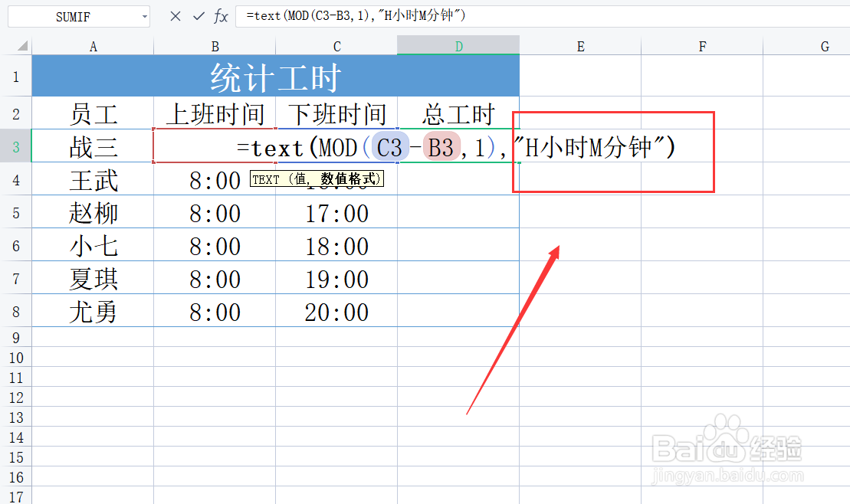850x504 pixels.
Task: Select the row 3 header being edited
Action: pyautogui.click(x=16, y=146)
